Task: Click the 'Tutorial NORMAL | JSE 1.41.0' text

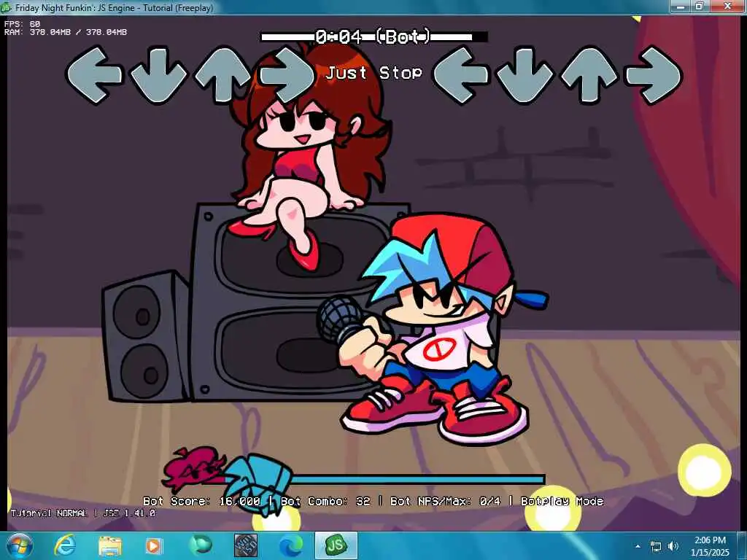Action: 83,513
